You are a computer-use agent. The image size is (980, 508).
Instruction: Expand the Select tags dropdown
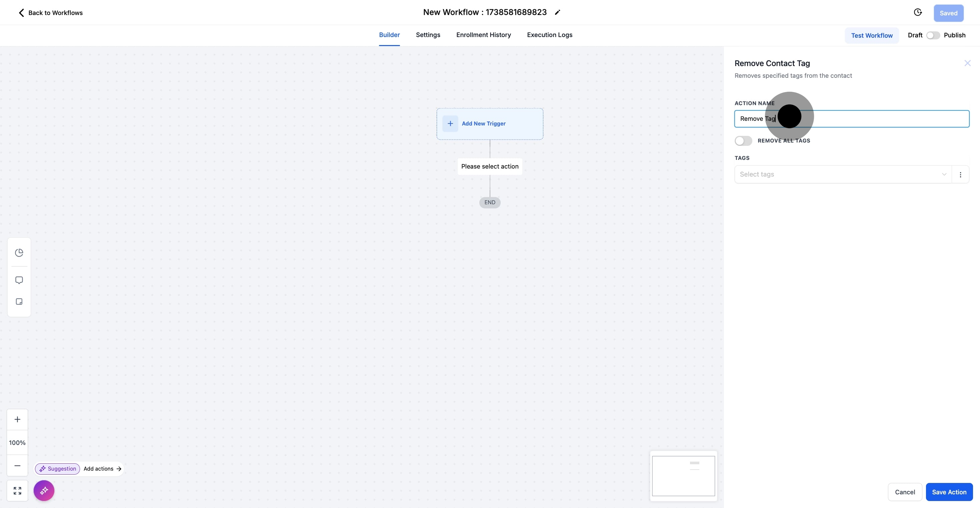click(843, 175)
